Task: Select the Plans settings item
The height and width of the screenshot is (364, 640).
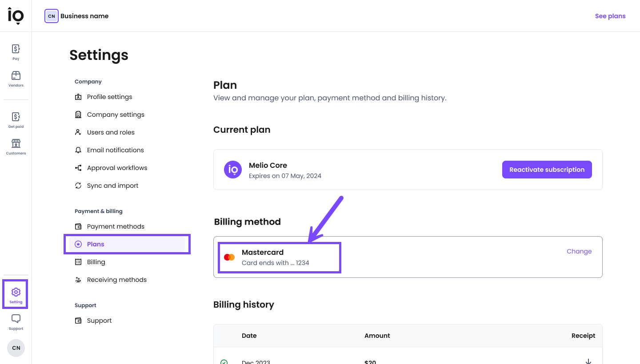Action: pos(127,244)
